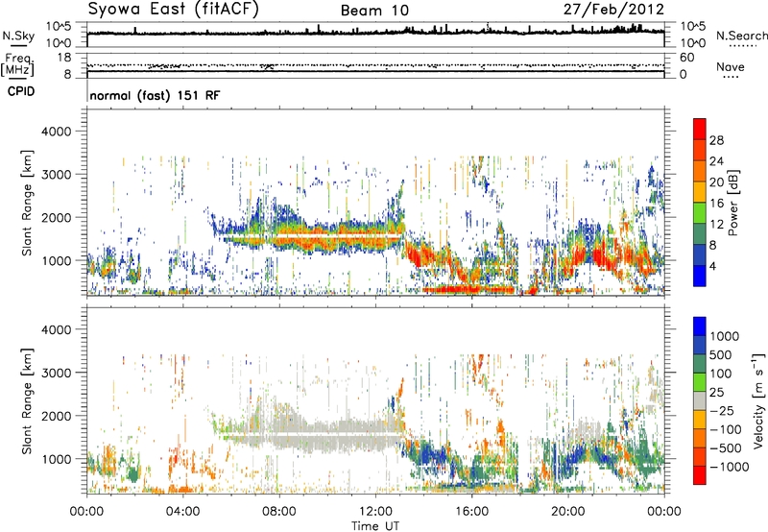Click the 'N.Search' legend label

click(x=741, y=36)
